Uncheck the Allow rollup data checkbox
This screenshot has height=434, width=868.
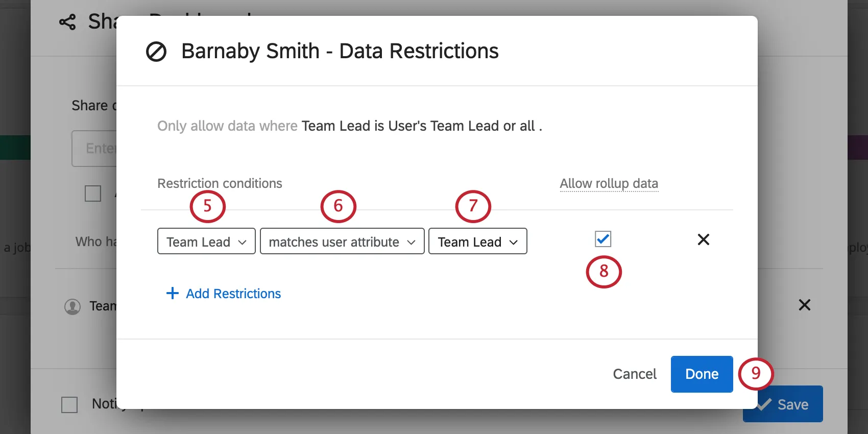(603, 239)
